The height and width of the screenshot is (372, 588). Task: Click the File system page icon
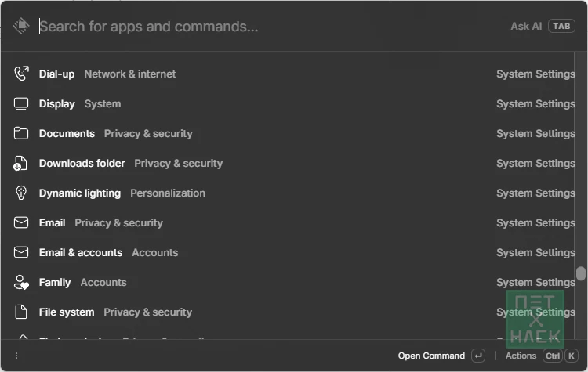pyautogui.click(x=21, y=312)
